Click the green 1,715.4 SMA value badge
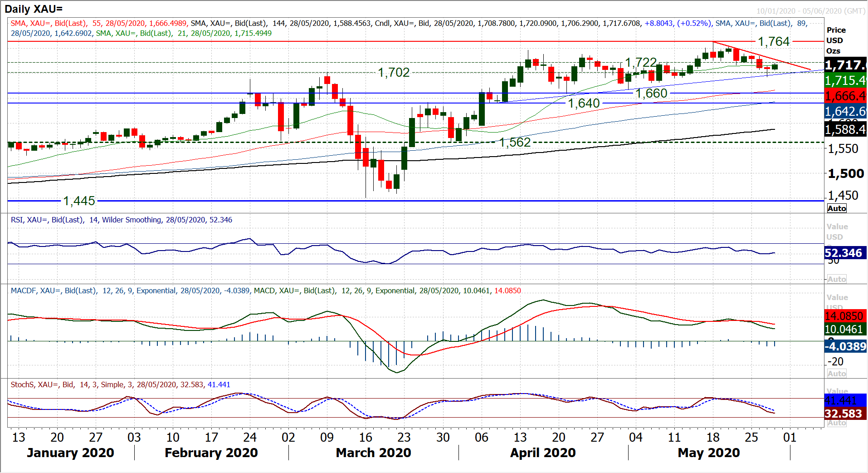868x473 pixels. (x=845, y=81)
